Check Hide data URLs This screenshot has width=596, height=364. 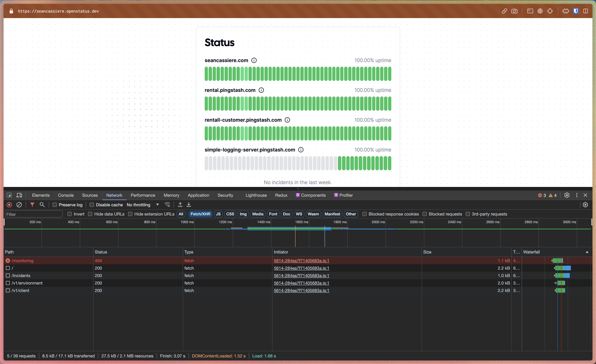point(90,214)
